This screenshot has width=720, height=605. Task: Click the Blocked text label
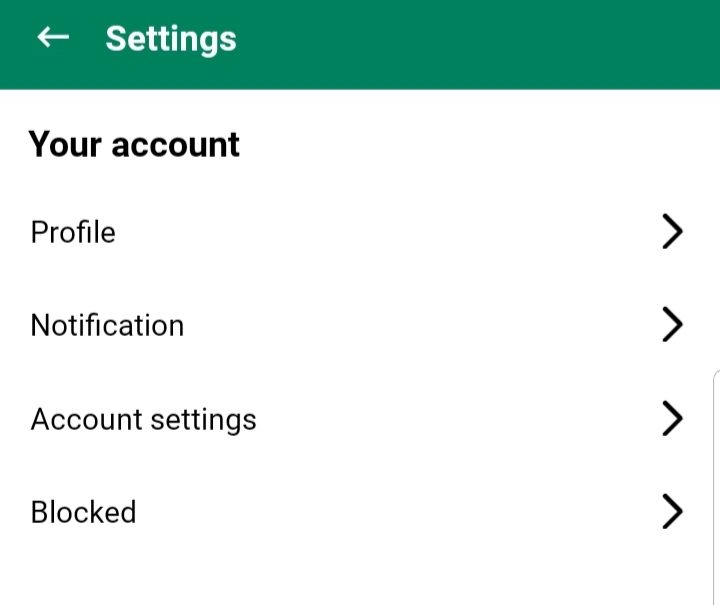pyautogui.click(x=83, y=512)
